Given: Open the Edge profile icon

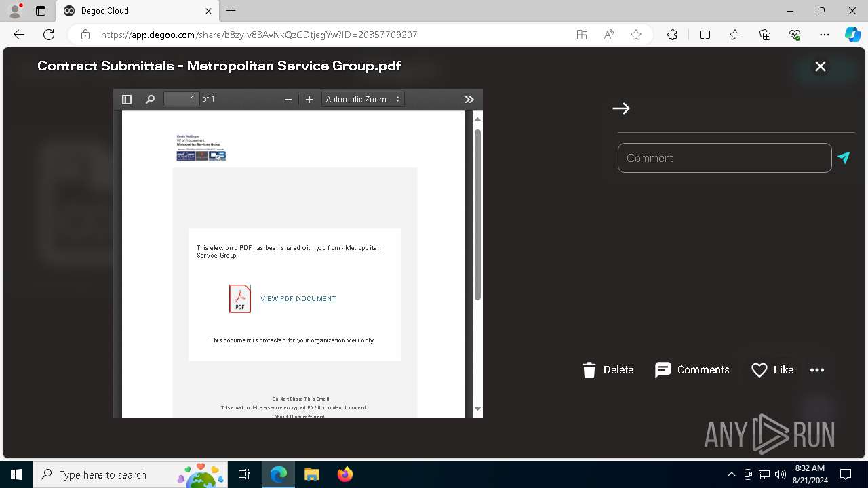Looking at the screenshot, I should 15,11.
